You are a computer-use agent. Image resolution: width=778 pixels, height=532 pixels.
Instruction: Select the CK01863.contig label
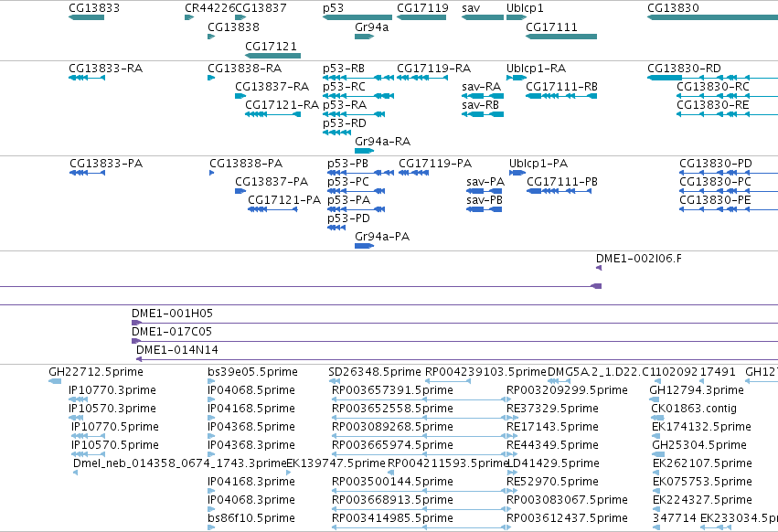tap(694, 409)
